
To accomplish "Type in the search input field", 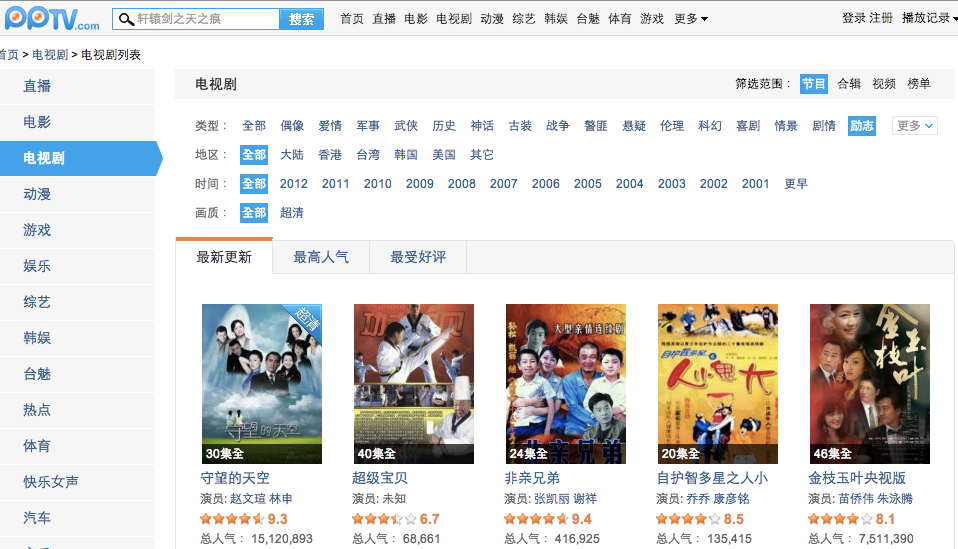I will click(x=205, y=19).
